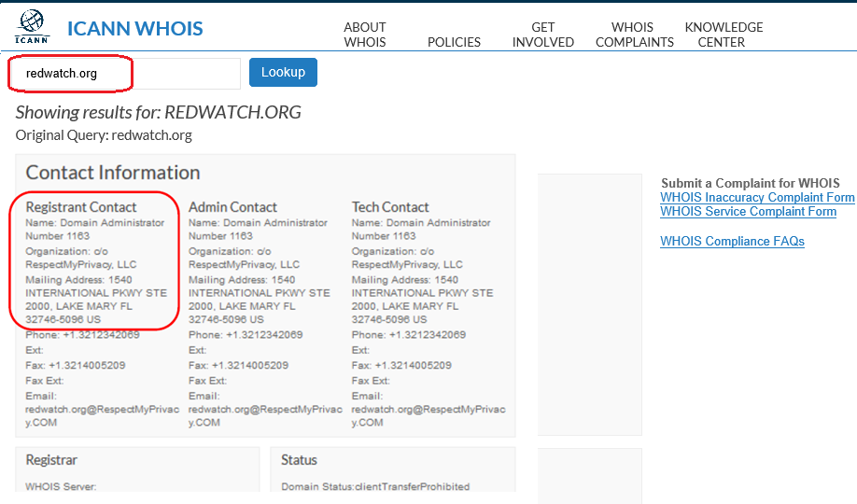Click the domain search input field
Image resolution: width=857 pixels, height=504 pixels.
[124, 73]
